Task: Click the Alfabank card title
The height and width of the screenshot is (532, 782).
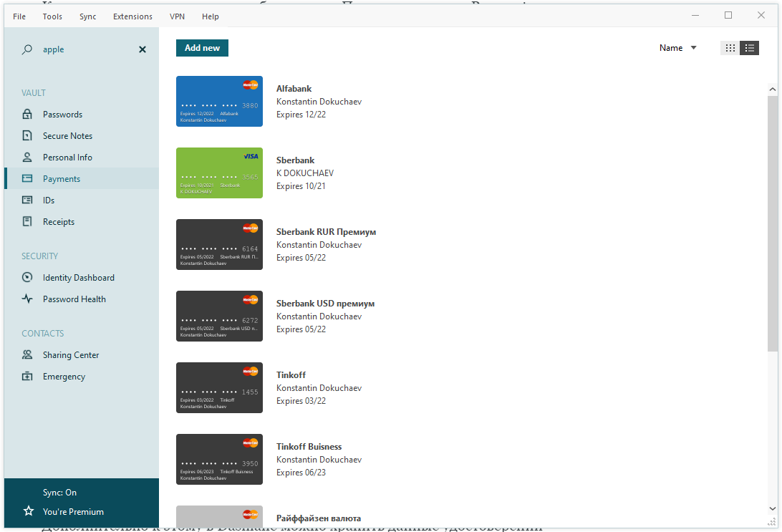Action: coord(294,88)
